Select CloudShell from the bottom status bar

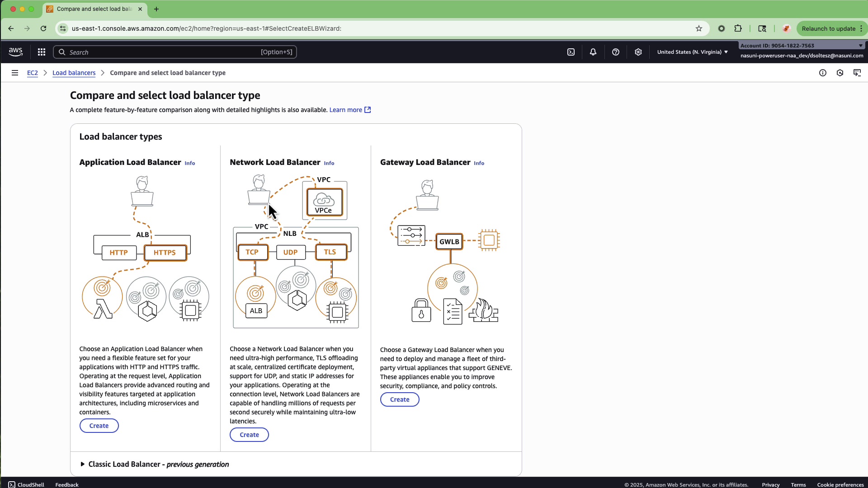pyautogui.click(x=26, y=484)
